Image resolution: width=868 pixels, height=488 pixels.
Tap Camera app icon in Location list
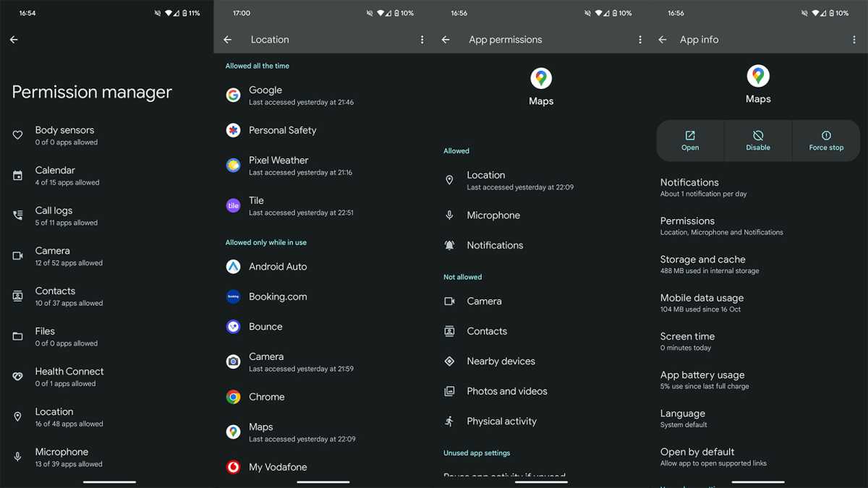[233, 361]
